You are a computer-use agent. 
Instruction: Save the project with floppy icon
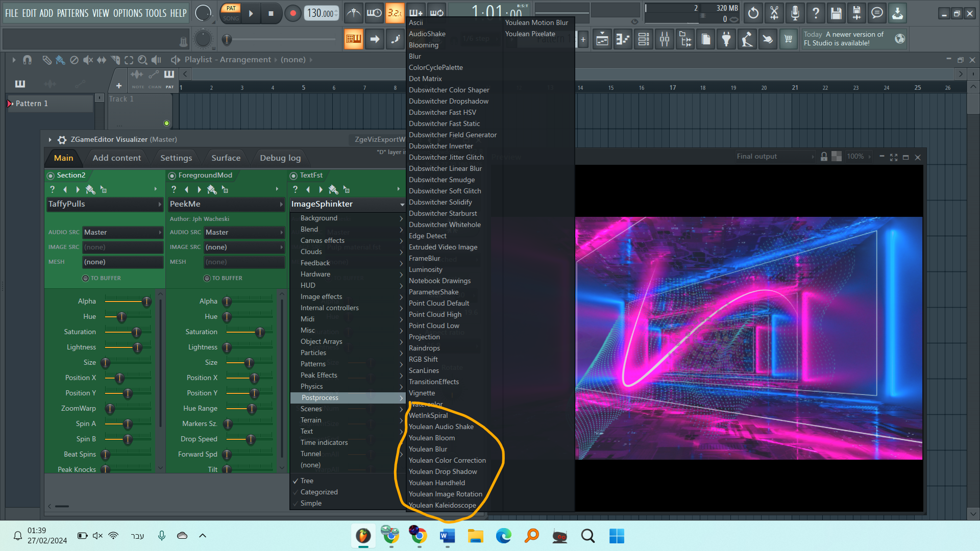pyautogui.click(x=836, y=13)
